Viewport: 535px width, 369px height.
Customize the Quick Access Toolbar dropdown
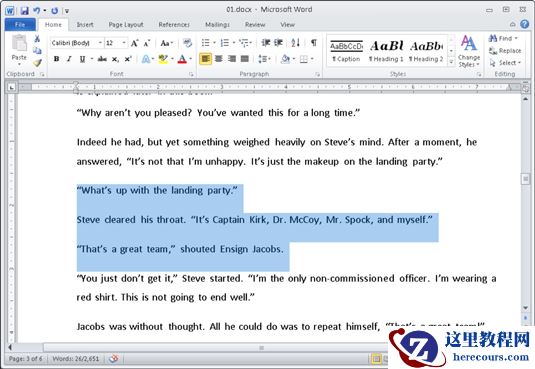[x=67, y=11]
